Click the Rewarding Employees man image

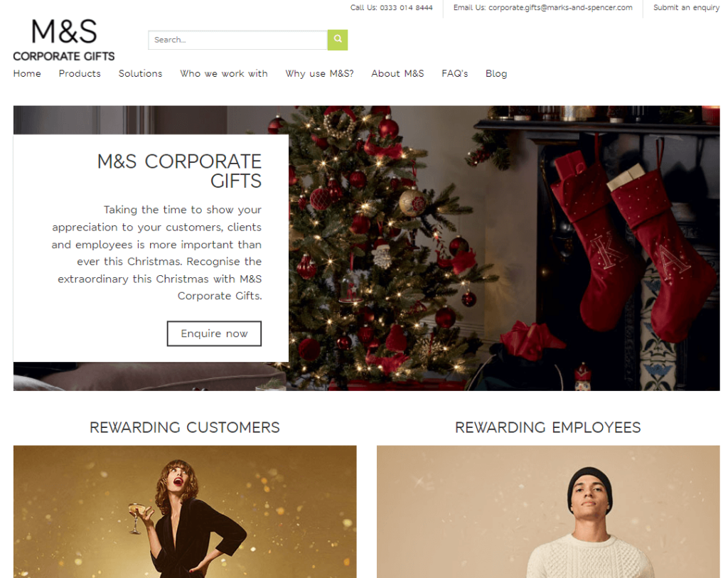(x=548, y=512)
